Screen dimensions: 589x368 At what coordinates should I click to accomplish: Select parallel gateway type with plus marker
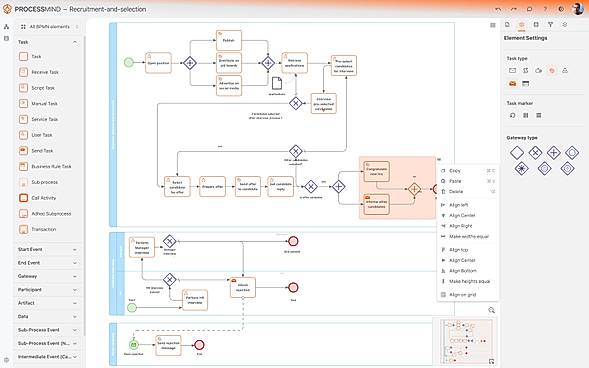553,153
